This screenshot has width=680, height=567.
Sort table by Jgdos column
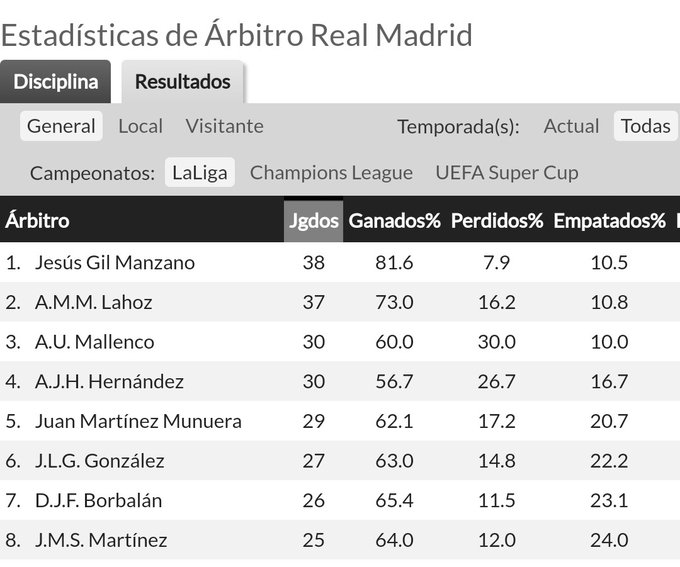click(314, 220)
